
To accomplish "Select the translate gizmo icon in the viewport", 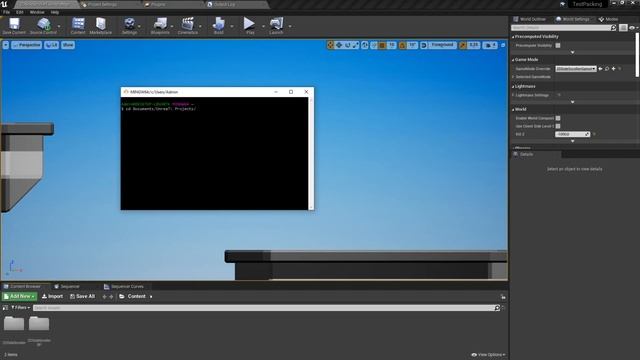I will (x=339, y=45).
